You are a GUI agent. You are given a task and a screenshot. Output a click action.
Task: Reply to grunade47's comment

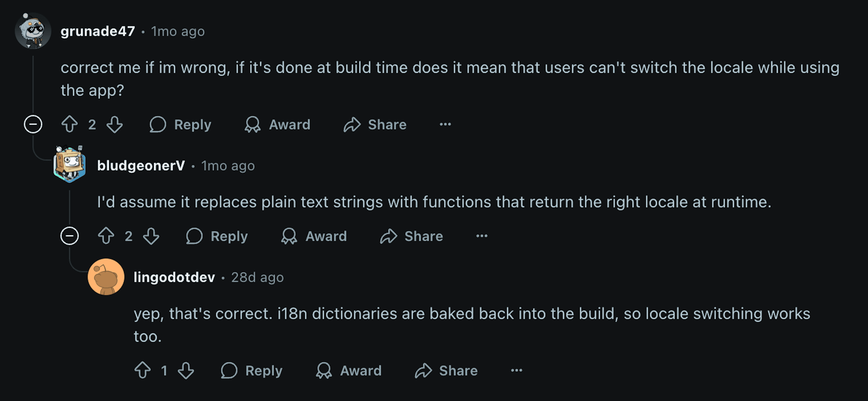click(x=181, y=124)
